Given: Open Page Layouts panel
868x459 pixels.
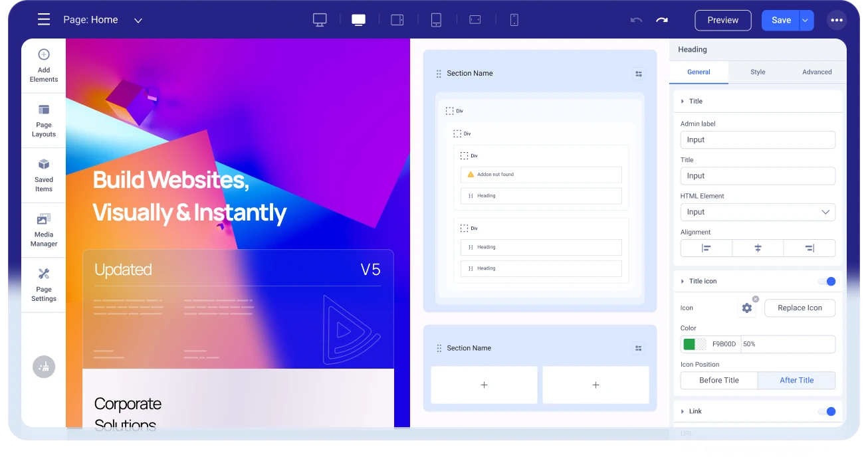Looking at the screenshot, I should 44,121.
